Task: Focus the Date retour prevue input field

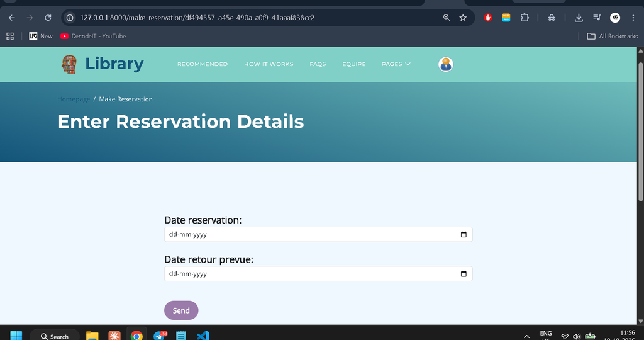Action: [x=318, y=274]
